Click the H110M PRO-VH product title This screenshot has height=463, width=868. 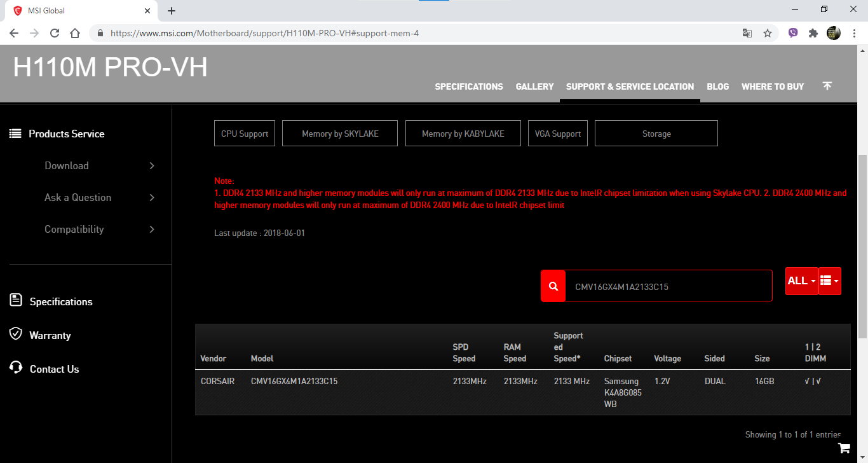click(111, 67)
